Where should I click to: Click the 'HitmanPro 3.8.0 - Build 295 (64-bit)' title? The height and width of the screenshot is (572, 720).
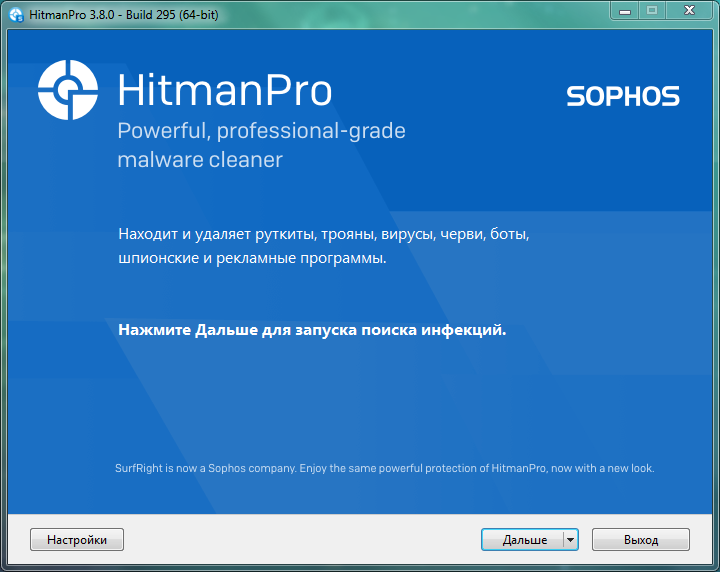(124, 15)
